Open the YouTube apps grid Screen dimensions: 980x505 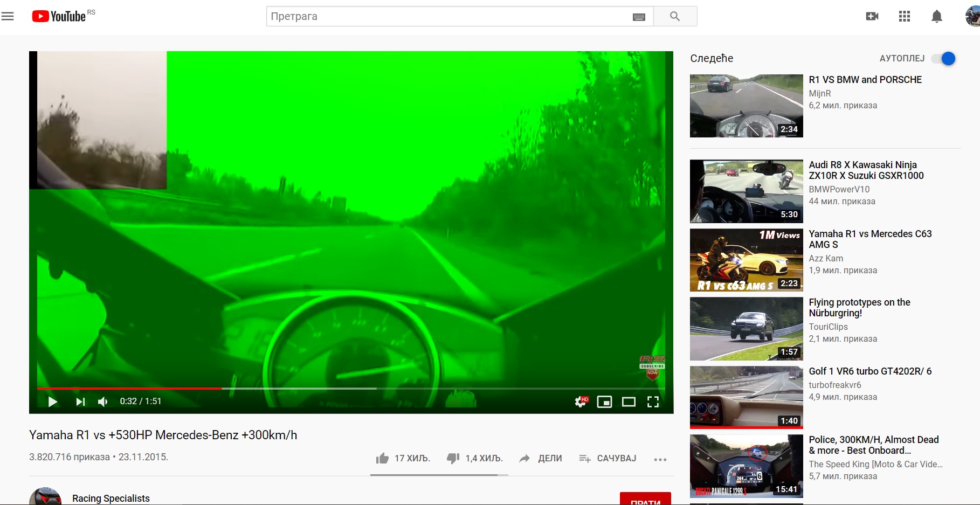(x=905, y=16)
